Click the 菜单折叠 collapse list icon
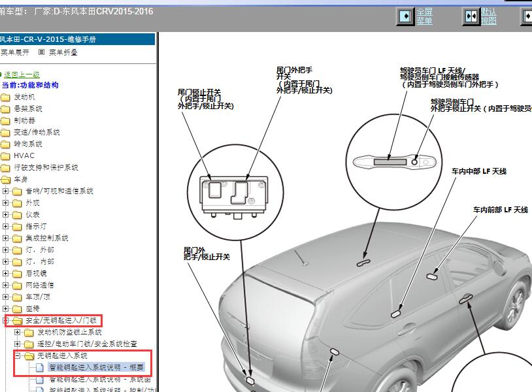 (41, 52)
